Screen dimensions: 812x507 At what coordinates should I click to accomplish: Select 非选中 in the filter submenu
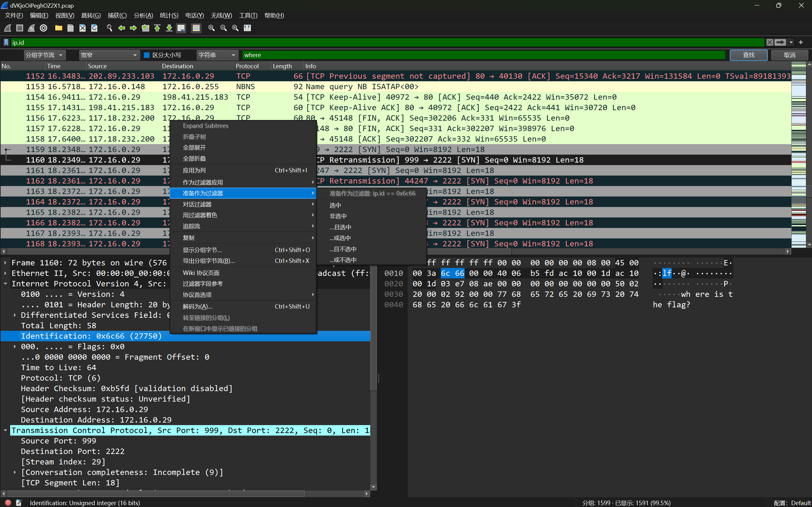pos(372,216)
